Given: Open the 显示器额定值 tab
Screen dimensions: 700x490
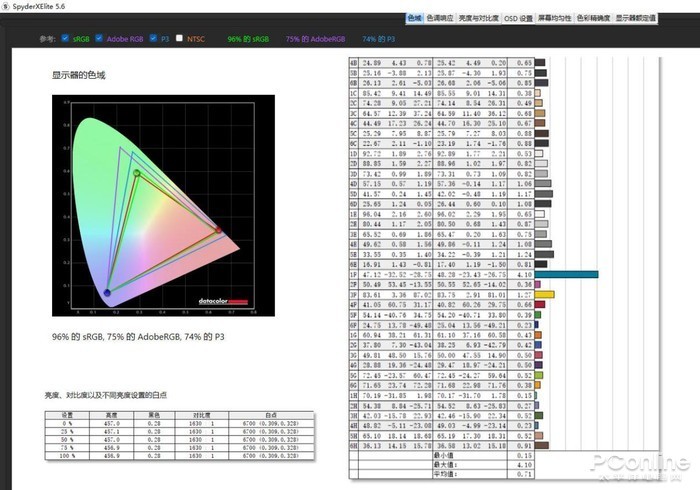Looking at the screenshot, I should pos(635,18).
